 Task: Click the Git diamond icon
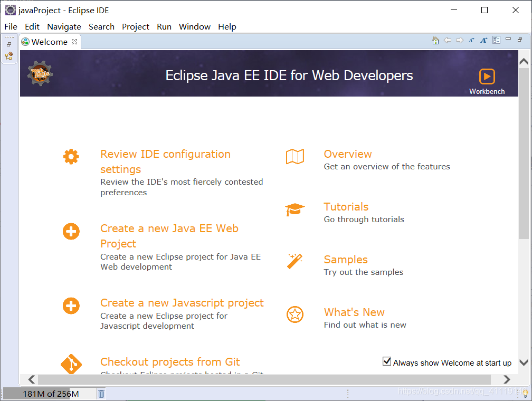tap(71, 365)
